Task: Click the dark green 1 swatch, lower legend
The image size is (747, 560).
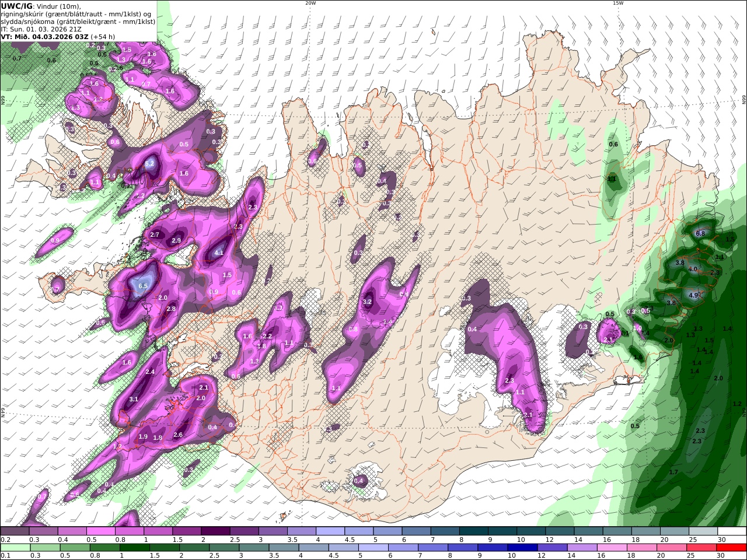Action: 134,548
